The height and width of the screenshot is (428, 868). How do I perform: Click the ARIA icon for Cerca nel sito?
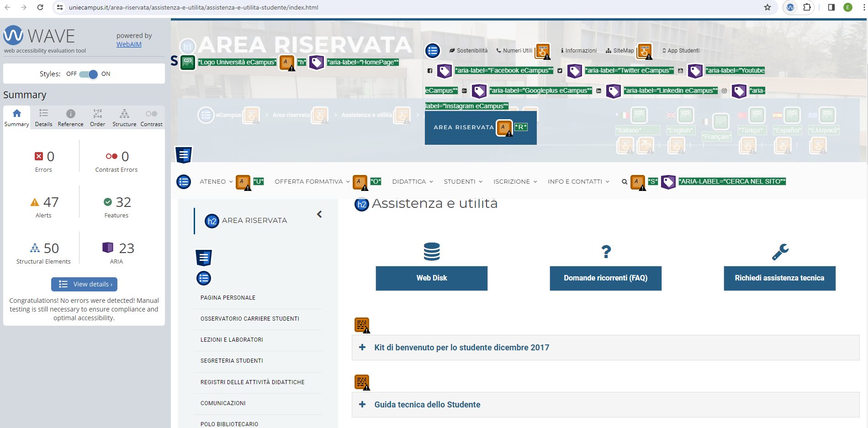click(x=668, y=182)
